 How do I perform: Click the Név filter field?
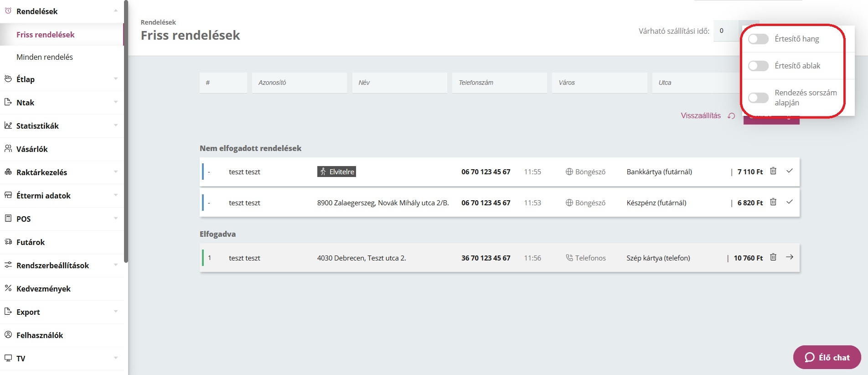coord(399,83)
